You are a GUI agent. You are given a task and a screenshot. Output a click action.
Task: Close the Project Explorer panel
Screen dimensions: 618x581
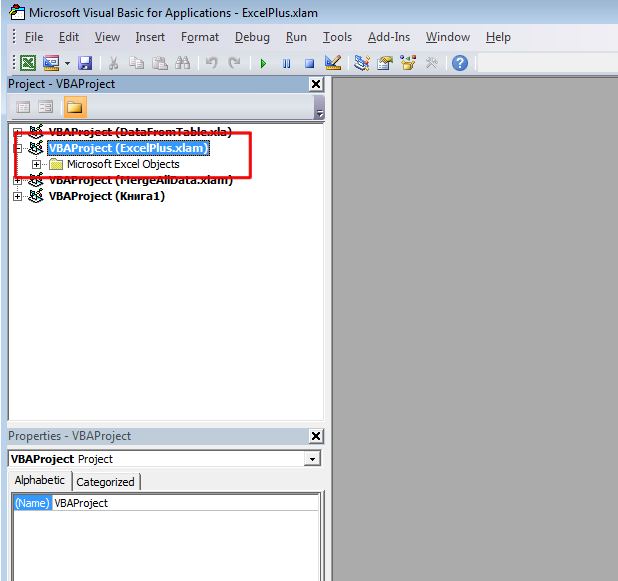click(x=316, y=84)
